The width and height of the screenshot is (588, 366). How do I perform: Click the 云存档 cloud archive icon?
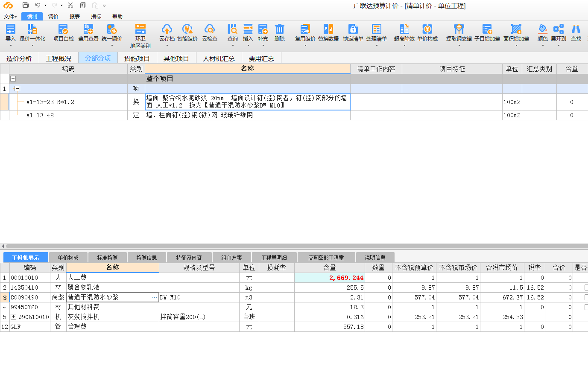coord(167,29)
